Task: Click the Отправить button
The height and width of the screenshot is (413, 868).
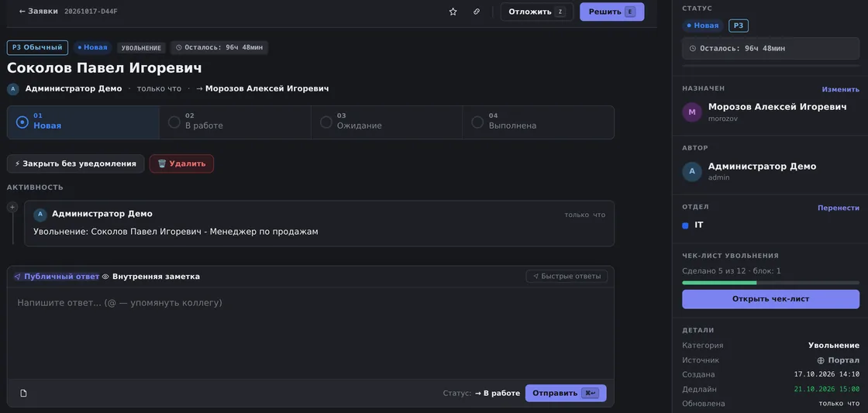Action: [566, 393]
